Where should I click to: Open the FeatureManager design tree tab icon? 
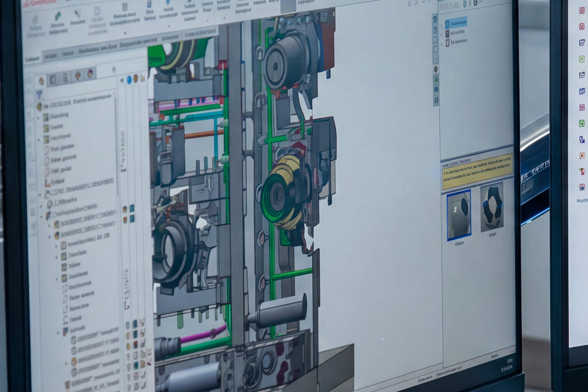click(x=42, y=81)
